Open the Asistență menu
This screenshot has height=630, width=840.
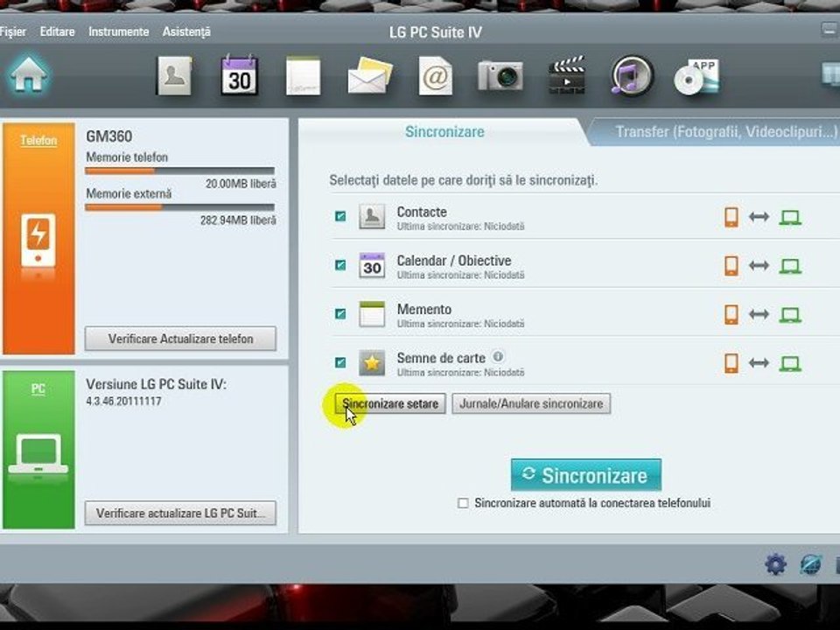pyautogui.click(x=186, y=32)
